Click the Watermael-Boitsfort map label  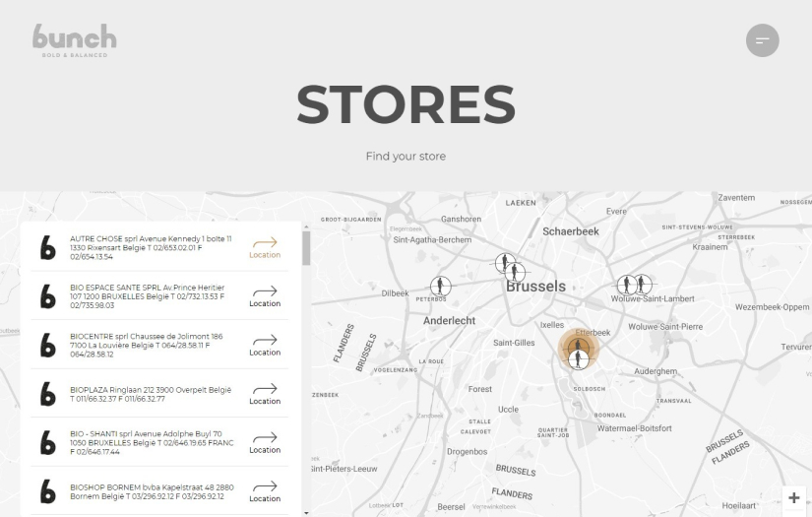coord(635,428)
